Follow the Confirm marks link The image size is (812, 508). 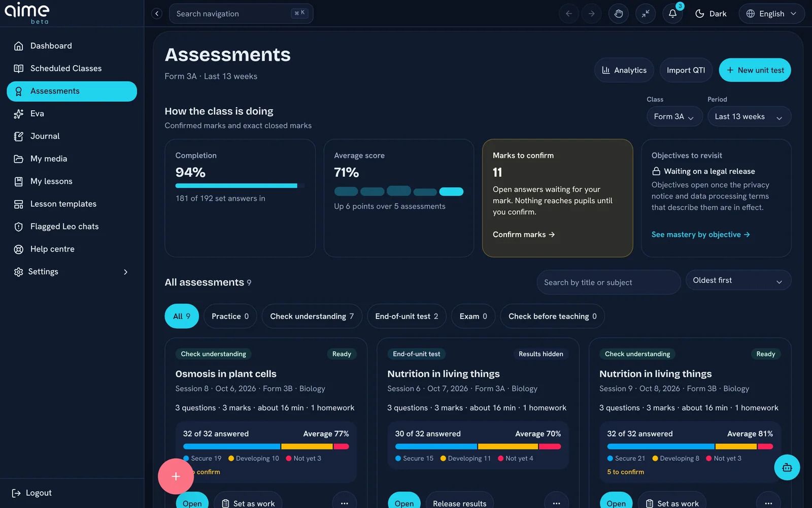point(524,234)
